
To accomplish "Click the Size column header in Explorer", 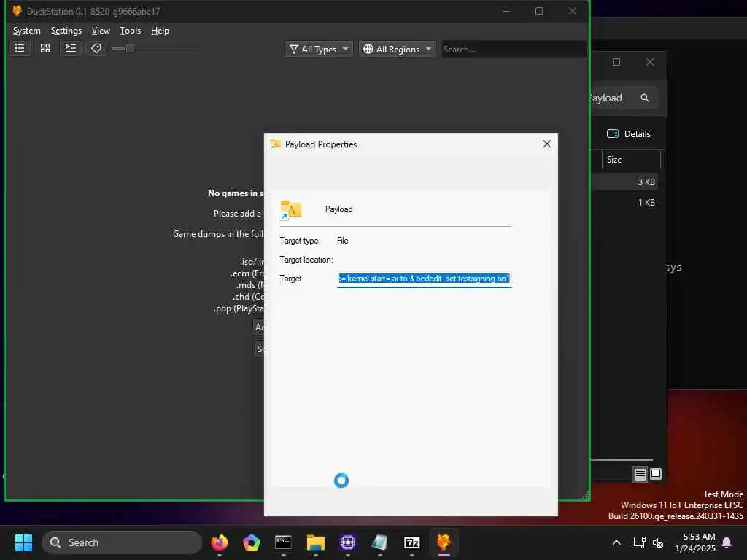I will 631,160.
